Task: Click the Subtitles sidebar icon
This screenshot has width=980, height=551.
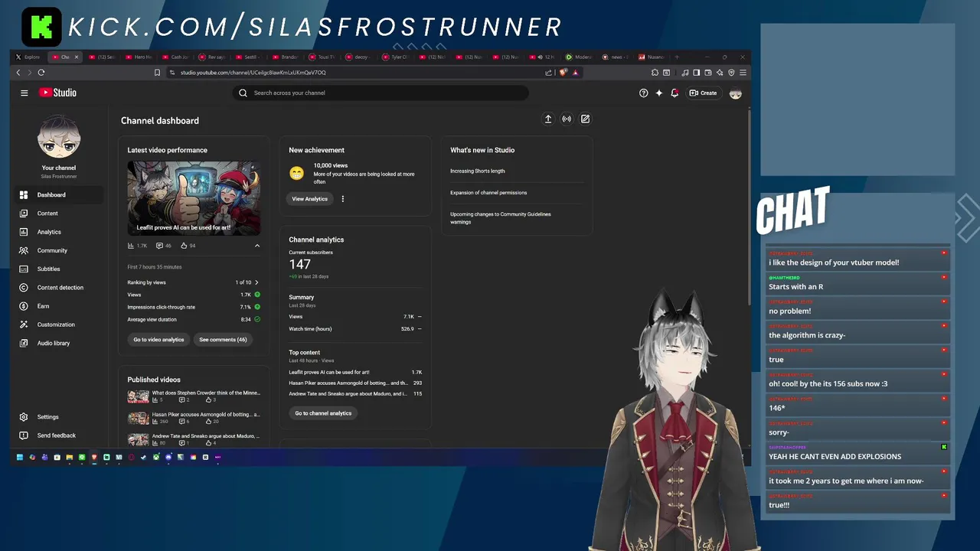Action: pyautogui.click(x=24, y=269)
